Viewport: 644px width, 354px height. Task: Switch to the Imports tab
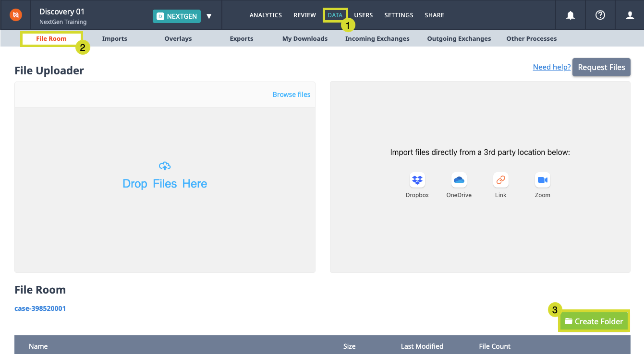tap(115, 39)
